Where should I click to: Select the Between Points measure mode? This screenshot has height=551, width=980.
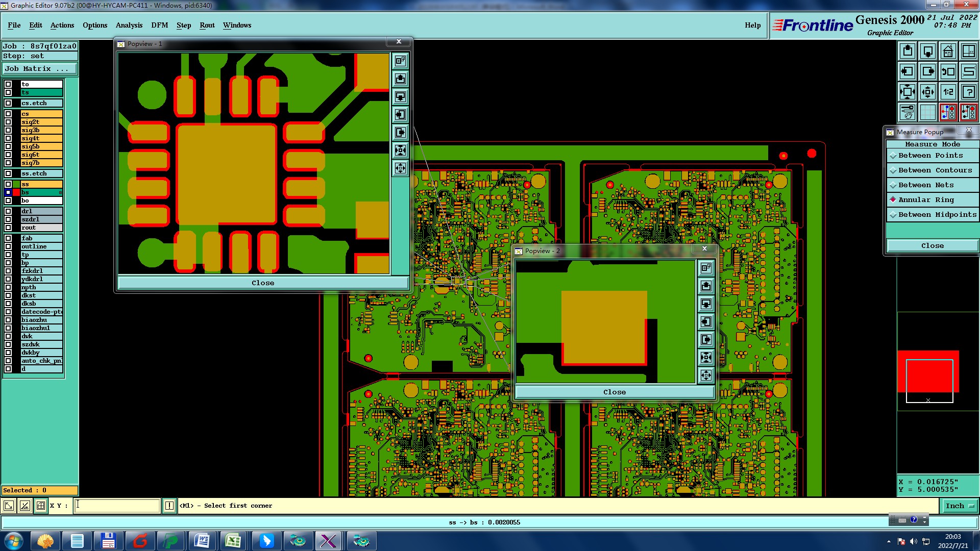click(930, 156)
